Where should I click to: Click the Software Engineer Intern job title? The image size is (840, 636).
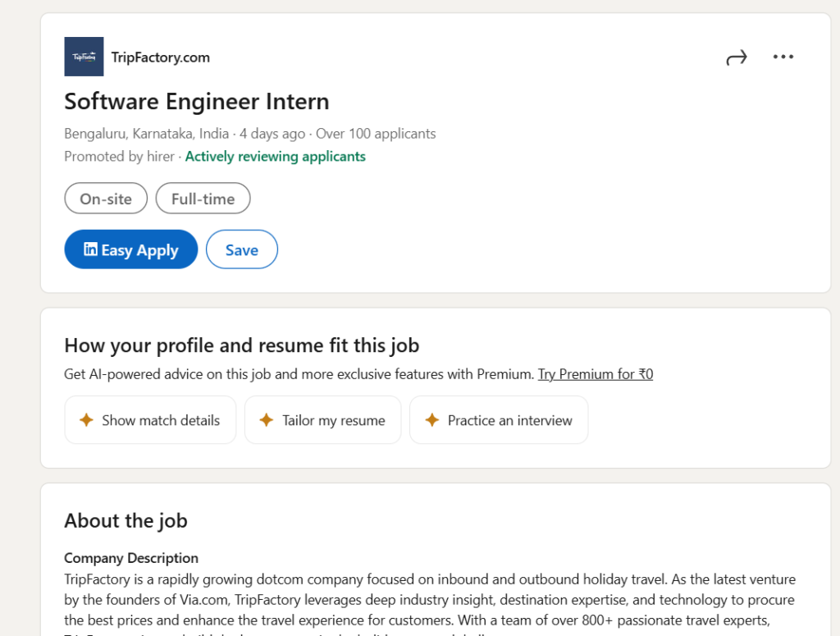coord(197,102)
